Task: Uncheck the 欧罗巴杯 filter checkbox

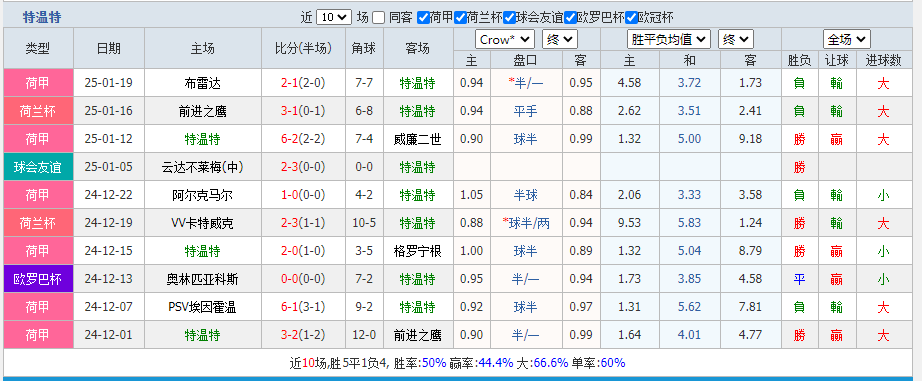Action: [570, 18]
